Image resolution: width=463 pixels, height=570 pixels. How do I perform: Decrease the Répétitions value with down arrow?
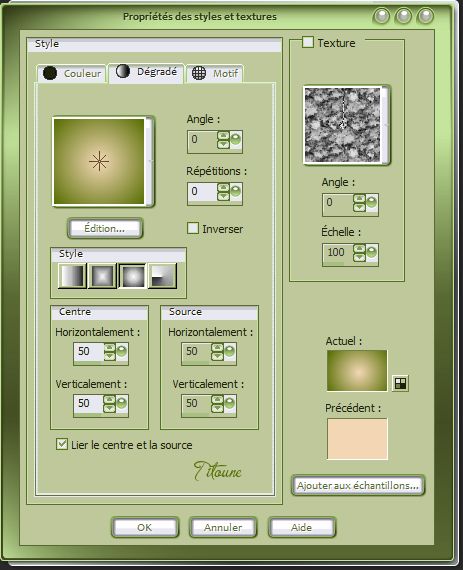pyautogui.click(x=223, y=197)
